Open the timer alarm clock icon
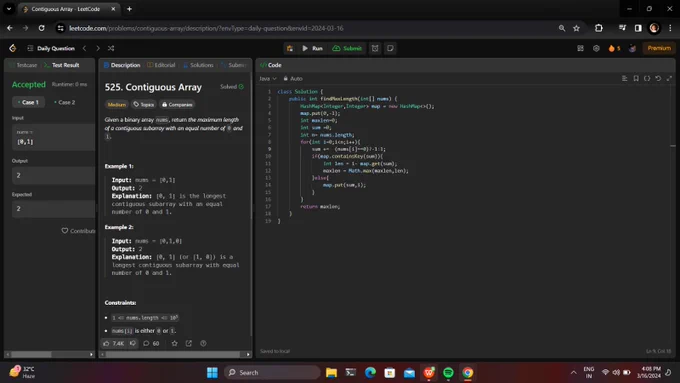 point(375,48)
